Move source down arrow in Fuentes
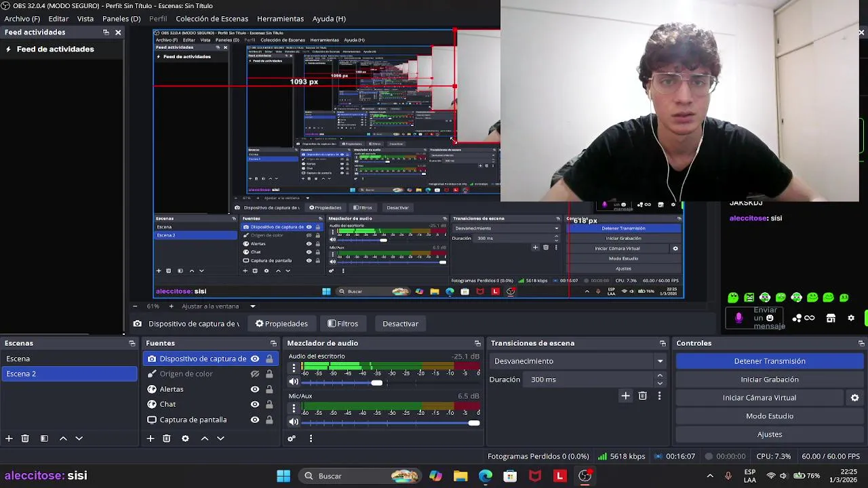 click(220, 439)
